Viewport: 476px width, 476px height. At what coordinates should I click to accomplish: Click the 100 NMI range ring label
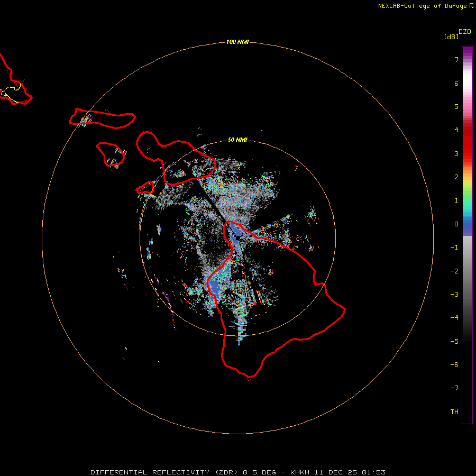pos(237,42)
